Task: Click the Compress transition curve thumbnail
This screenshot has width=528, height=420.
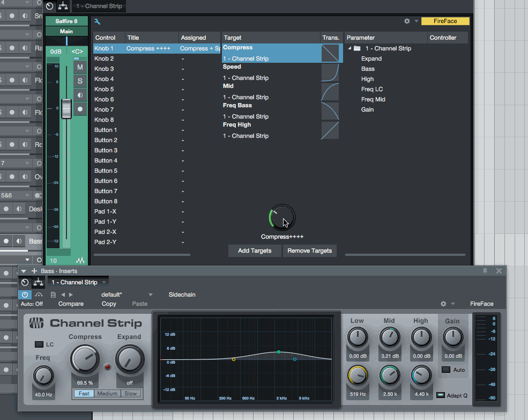Action: 330,53
